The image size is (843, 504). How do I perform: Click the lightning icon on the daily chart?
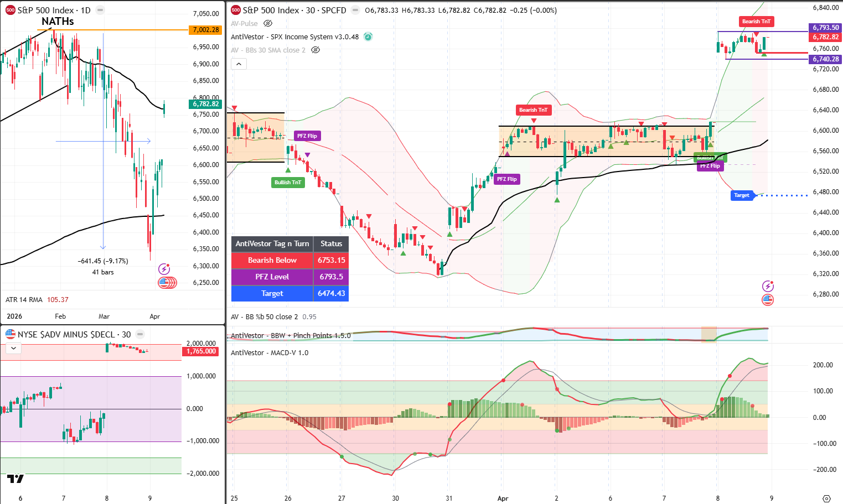(x=164, y=268)
